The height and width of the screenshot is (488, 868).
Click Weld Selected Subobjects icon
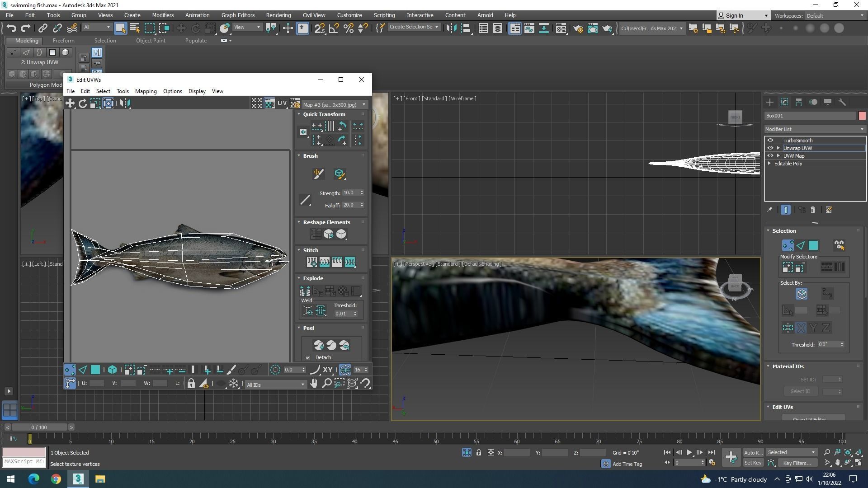[x=321, y=310]
